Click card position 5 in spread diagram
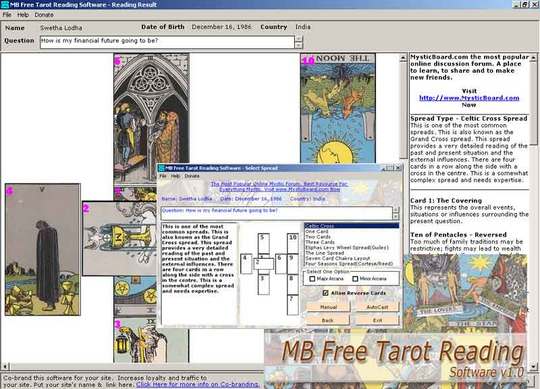The height and width of the screenshot is (389, 540). click(x=264, y=243)
